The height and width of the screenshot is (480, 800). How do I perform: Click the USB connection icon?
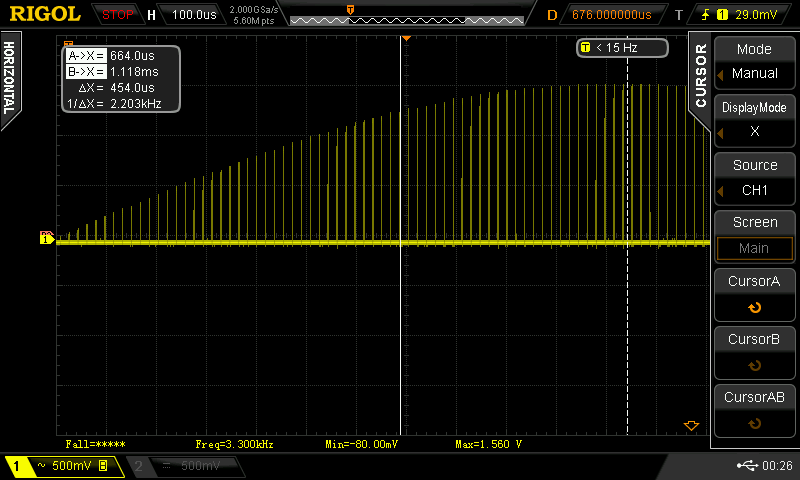point(745,465)
